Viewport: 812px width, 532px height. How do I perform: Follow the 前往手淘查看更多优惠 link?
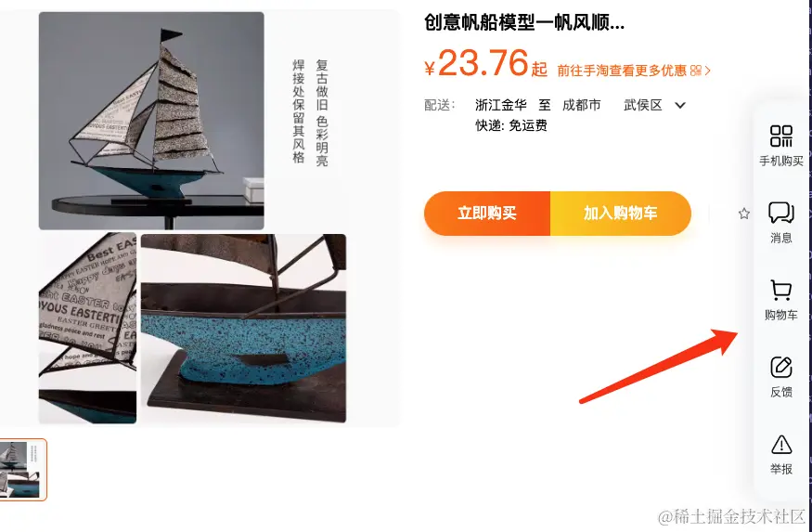622,70
